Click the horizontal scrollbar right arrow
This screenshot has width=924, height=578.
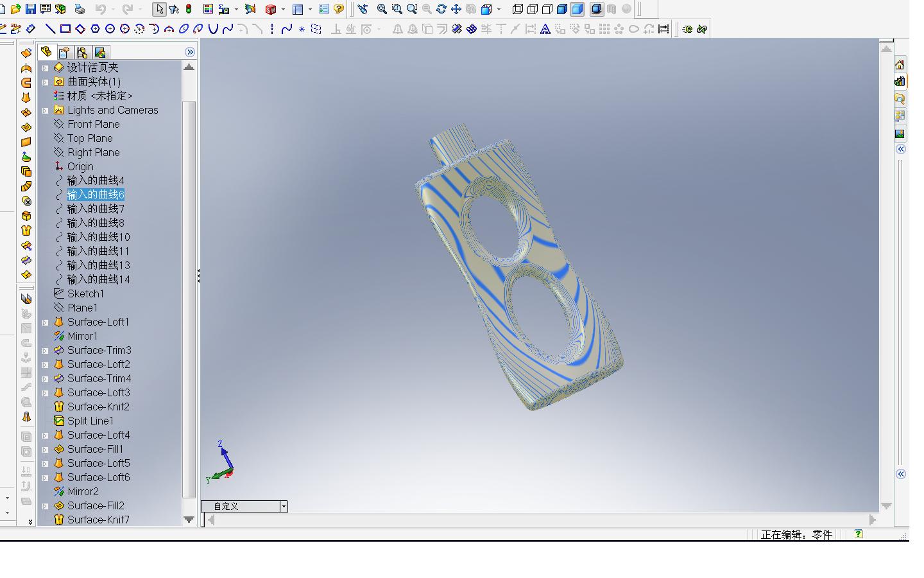pos(872,520)
